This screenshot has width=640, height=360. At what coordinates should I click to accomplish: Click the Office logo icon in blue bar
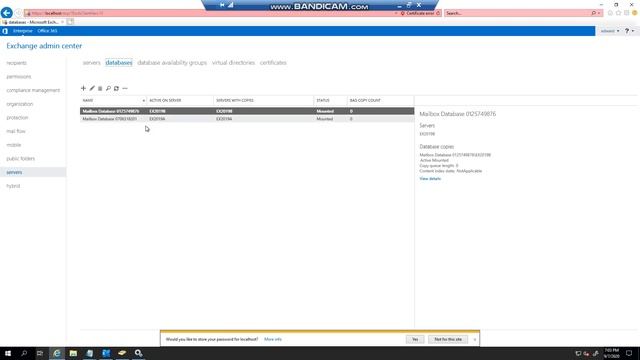click(5, 31)
